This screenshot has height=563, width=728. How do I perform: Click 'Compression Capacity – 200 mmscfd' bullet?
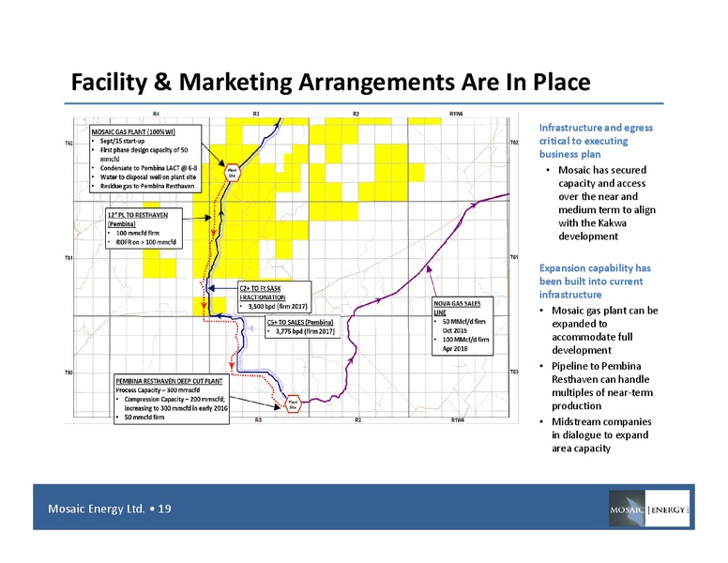click(x=175, y=403)
